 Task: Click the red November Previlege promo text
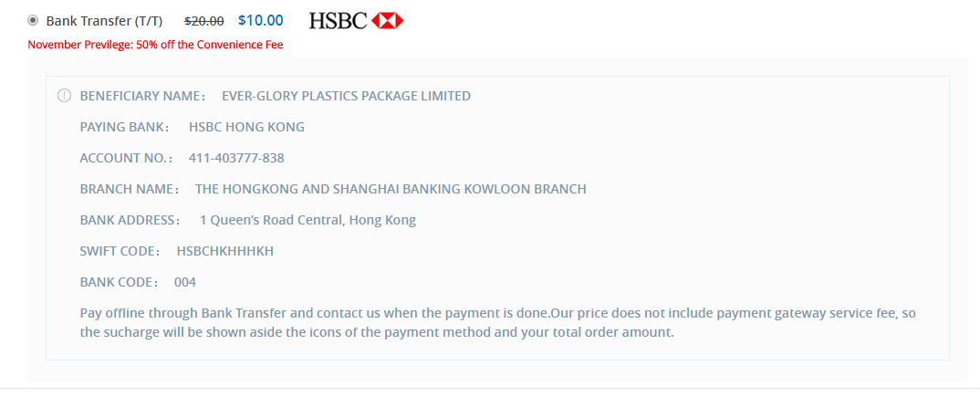click(x=155, y=45)
